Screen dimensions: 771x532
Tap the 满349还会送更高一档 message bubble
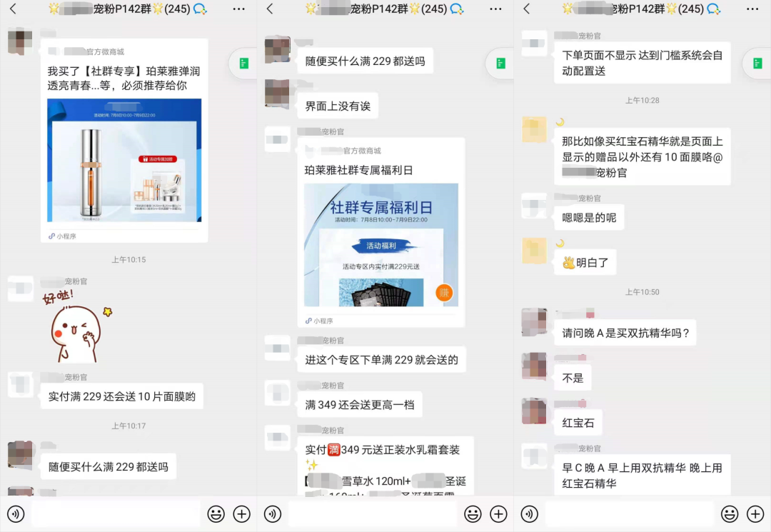pyautogui.click(x=359, y=405)
